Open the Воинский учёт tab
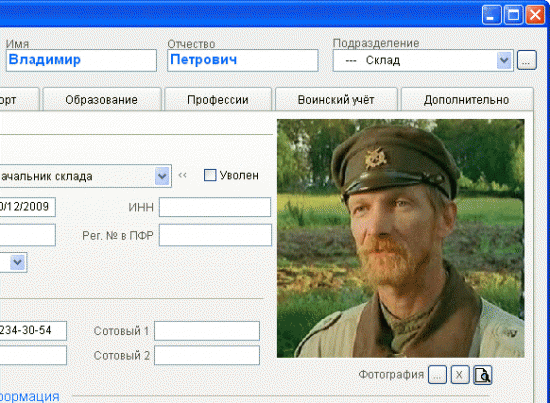The width and height of the screenshot is (550, 403). coord(336,100)
